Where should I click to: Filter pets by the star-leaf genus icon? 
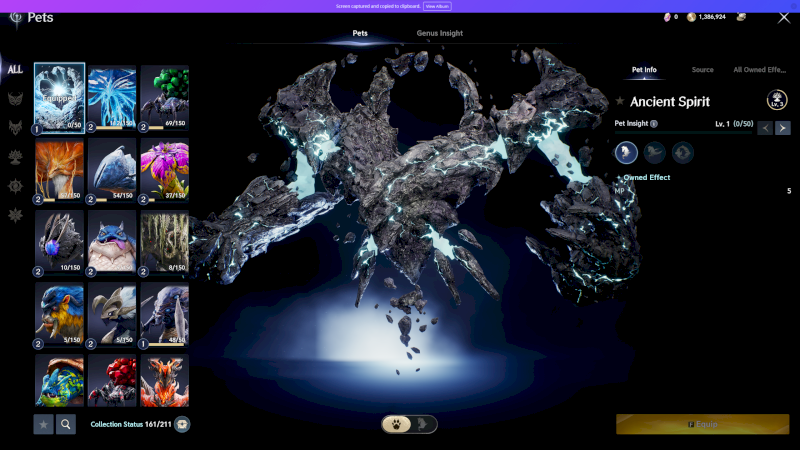tap(15, 215)
